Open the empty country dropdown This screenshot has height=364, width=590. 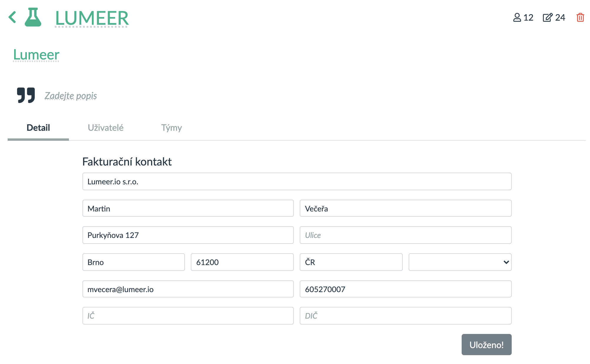pyautogui.click(x=460, y=262)
